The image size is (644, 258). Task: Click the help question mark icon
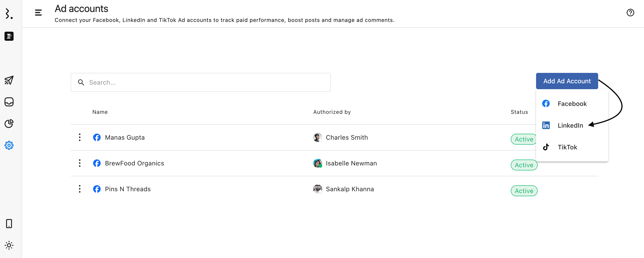click(630, 12)
